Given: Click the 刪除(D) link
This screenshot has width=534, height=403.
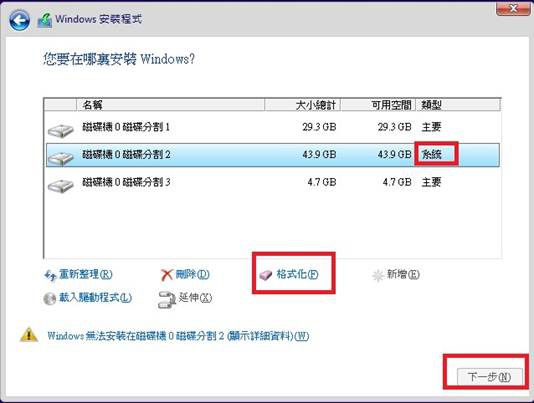Looking at the screenshot, I should (x=192, y=274).
